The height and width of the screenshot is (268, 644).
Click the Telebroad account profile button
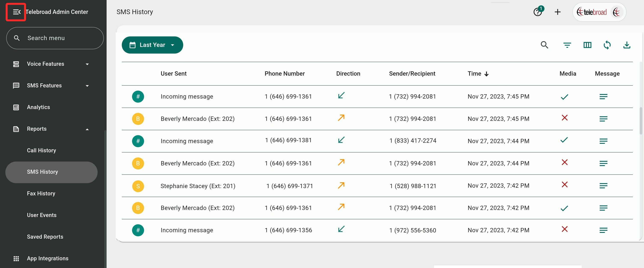pyautogui.click(x=599, y=12)
